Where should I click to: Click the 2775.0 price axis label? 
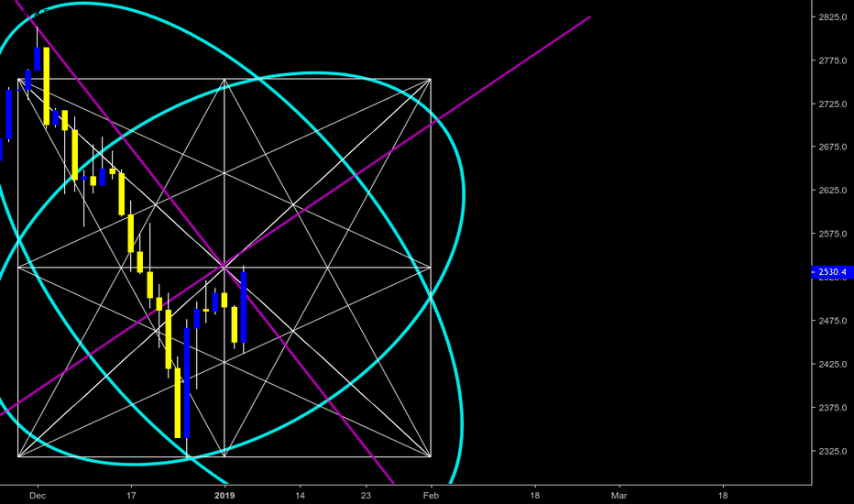(x=833, y=60)
